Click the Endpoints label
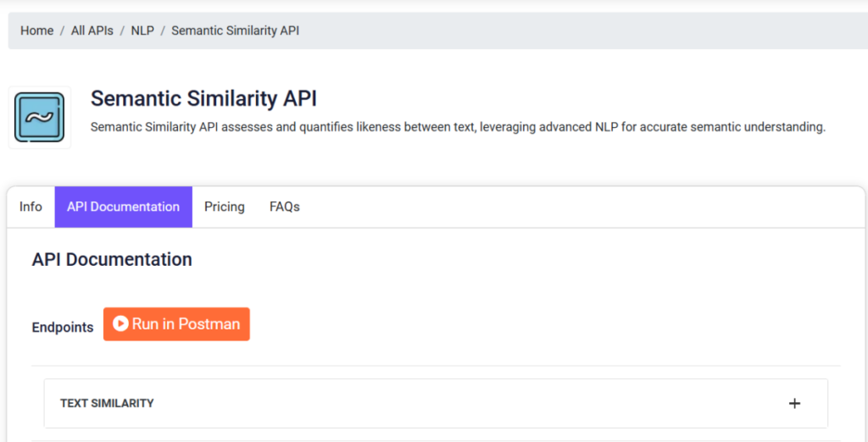The image size is (868, 442). tap(63, 328)
